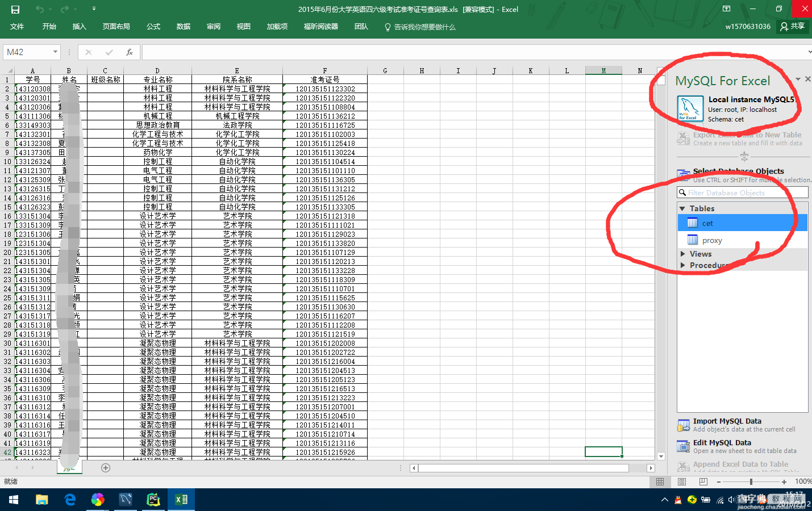The image size is (812, 511).
Task: Select row 6 header
Action: coord(7,125)
